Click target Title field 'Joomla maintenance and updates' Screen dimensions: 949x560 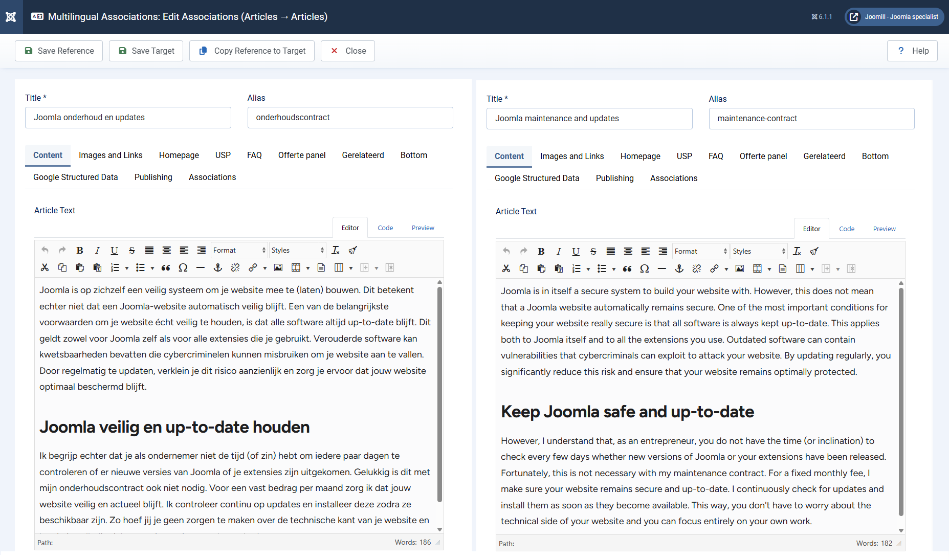(x=589, y=119)
